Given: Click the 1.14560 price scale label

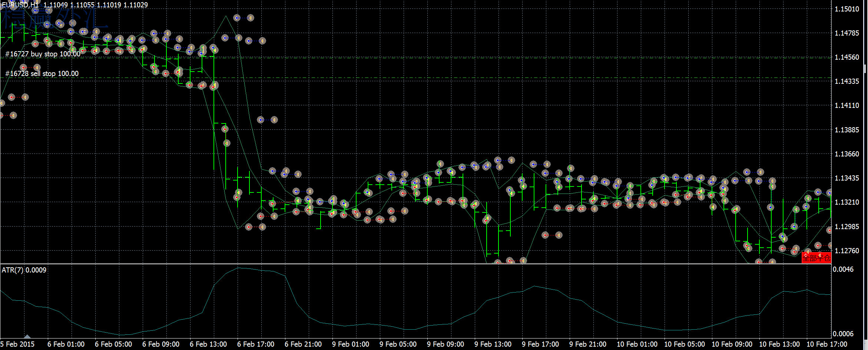Looking at the screenshot, I should point(847,57).
